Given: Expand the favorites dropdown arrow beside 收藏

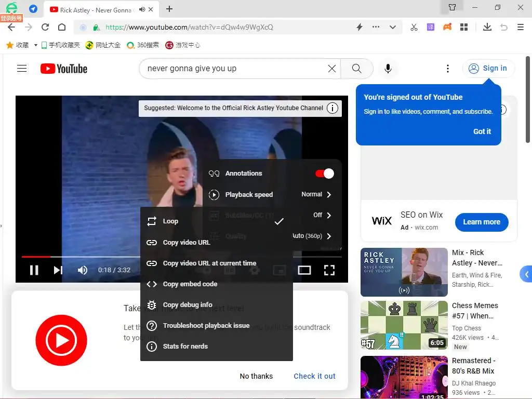Looking at the screenshot, I should (36, 45).
